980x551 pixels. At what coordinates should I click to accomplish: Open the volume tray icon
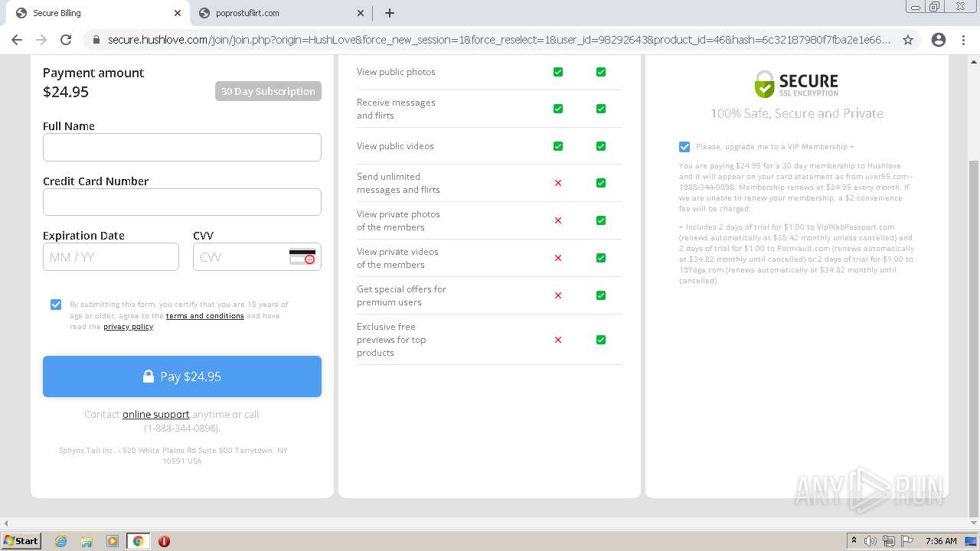tap(871, 541)
